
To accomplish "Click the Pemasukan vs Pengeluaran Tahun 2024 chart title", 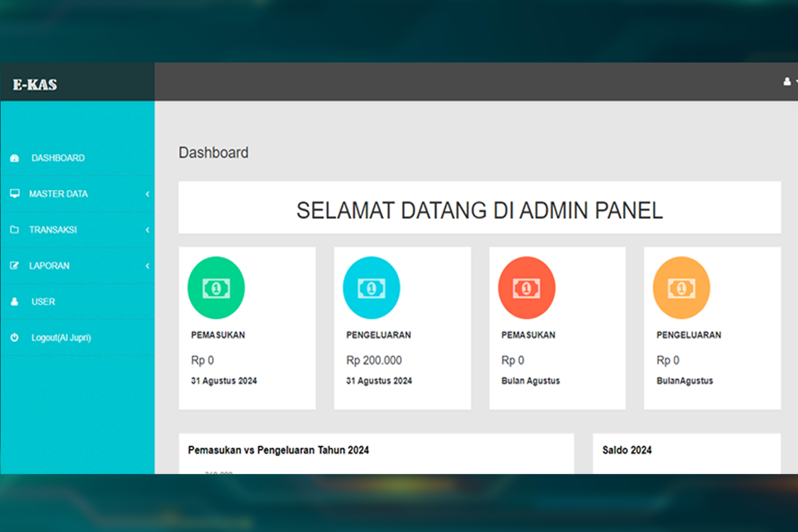I will point(279,450).
